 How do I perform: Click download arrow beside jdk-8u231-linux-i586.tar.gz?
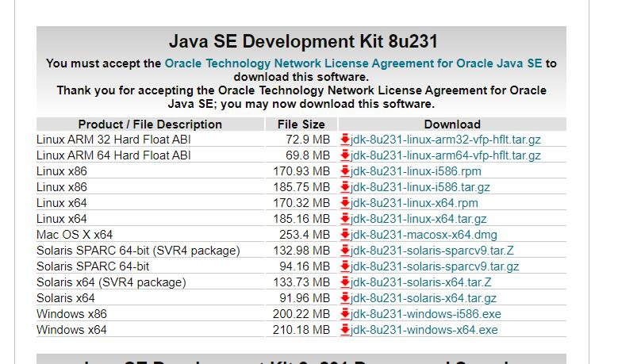coord(345,186)
